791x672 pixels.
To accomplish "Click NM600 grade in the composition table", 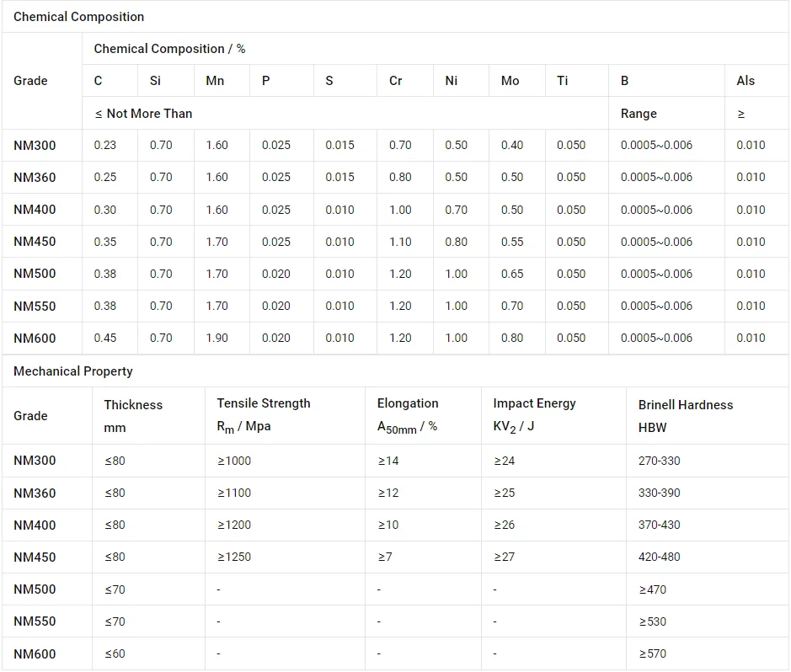I will [35, 339].
